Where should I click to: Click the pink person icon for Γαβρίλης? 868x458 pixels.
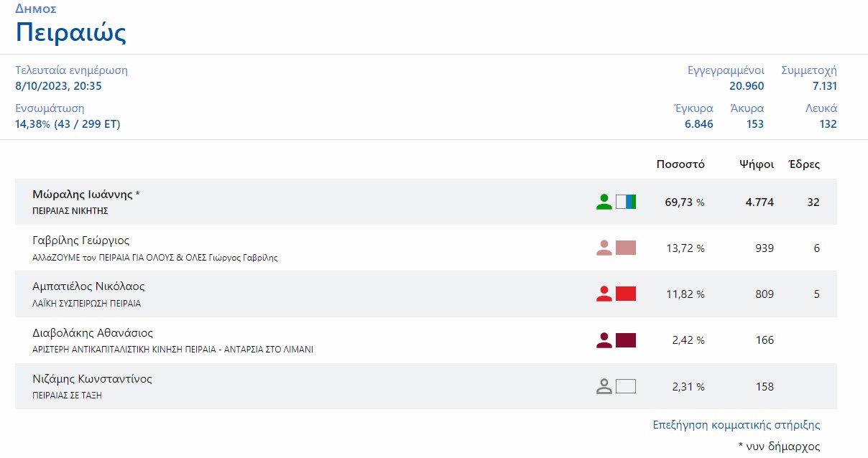click(x=604, y=248)
